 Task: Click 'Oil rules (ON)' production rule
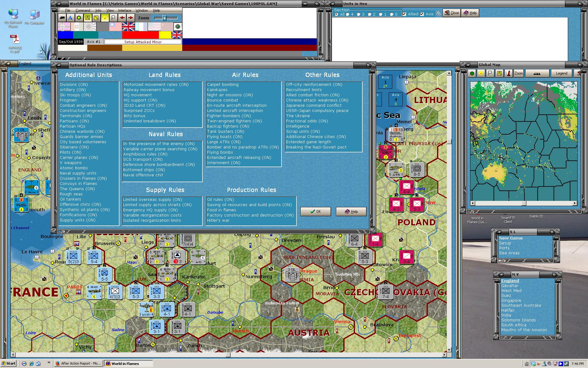(221, 199)
